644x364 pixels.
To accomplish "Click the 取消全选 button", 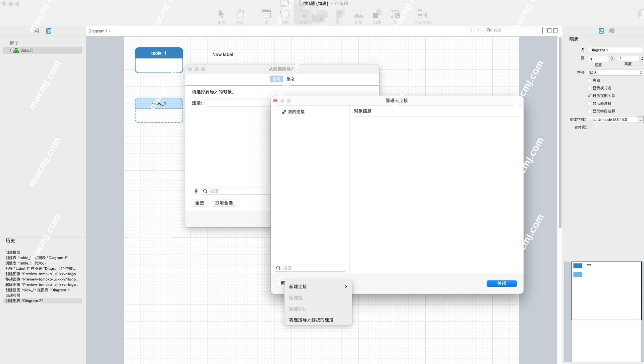I will click(x=224, y=203).
